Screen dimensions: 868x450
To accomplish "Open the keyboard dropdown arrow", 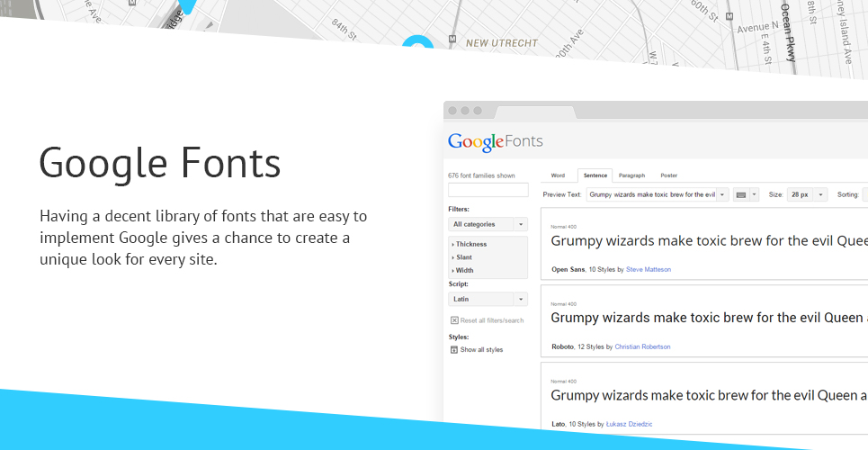I will click(x=754, y=195).
